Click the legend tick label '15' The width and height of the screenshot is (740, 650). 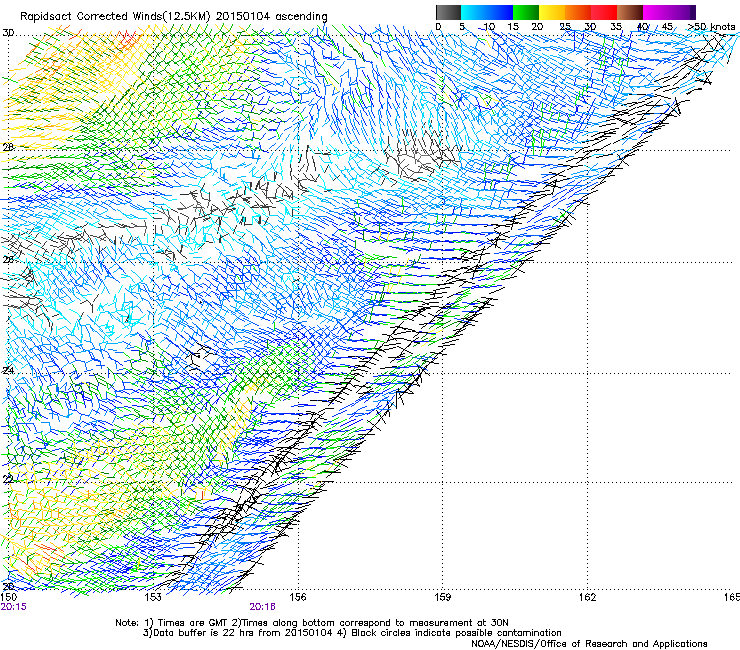[x=513, y=27]
